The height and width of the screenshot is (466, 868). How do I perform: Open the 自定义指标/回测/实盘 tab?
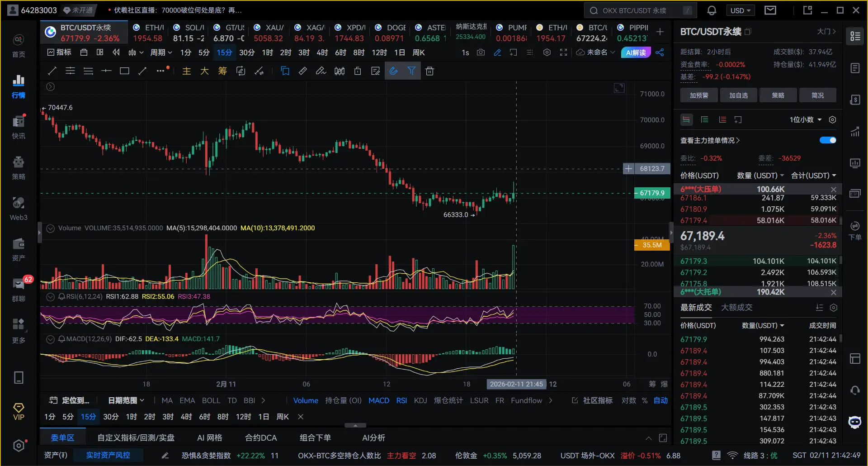[x=136, y=437]
